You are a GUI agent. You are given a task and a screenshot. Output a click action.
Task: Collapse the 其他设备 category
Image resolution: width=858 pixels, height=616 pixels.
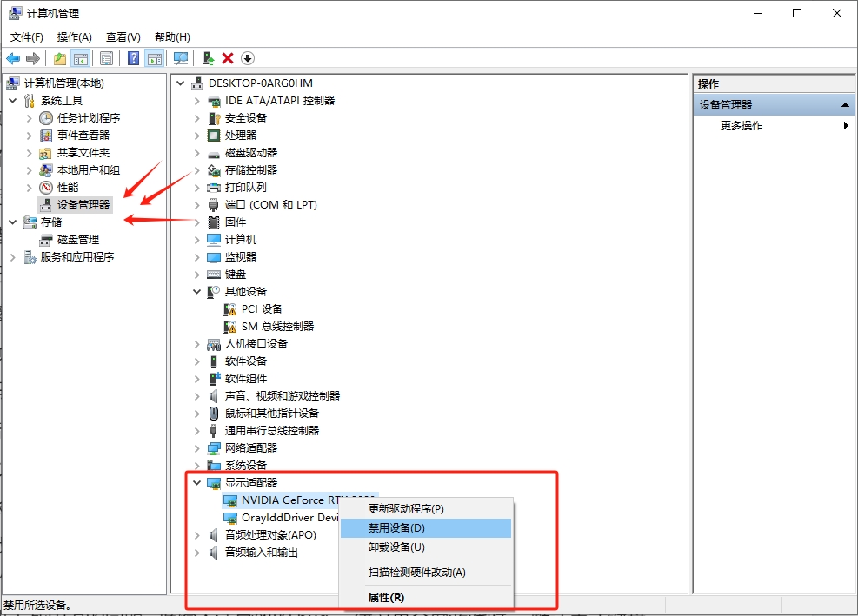(197, 292)
